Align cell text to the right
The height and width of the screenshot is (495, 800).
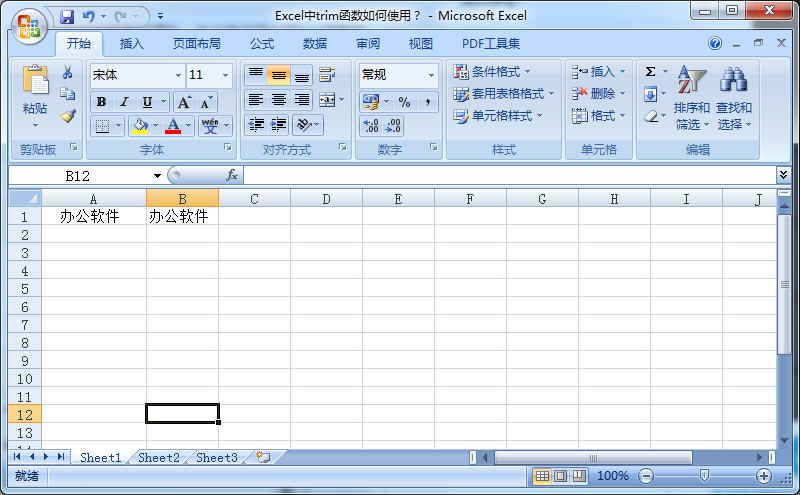point(302,100)
